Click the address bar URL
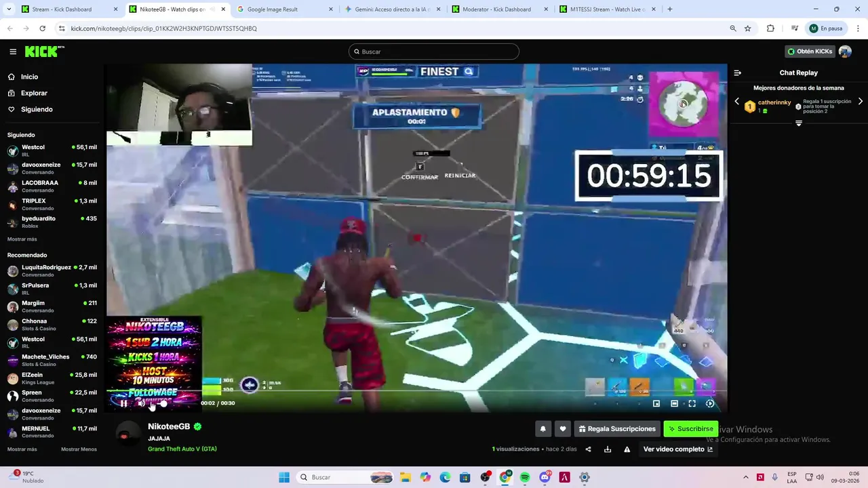Viewport: 868px width, 488px height. click(163, 28)
